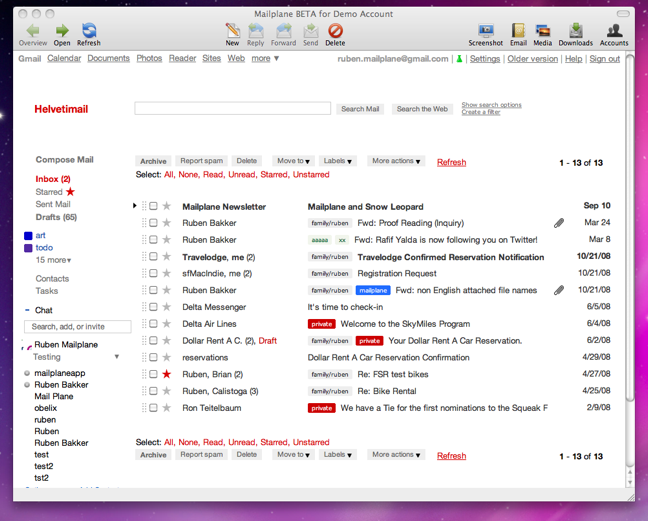Open the top More actions dropdown
The width and height of the screenshot is (648, 521).
tap(396, 161)
